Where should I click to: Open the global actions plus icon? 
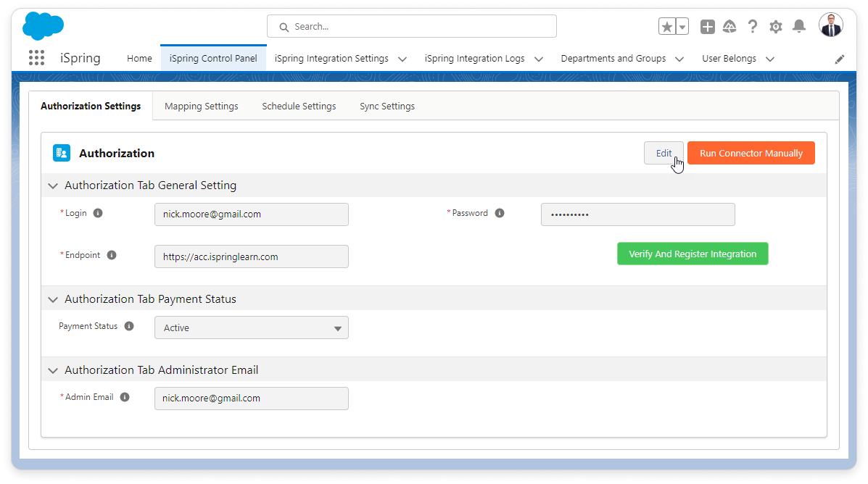708,27
